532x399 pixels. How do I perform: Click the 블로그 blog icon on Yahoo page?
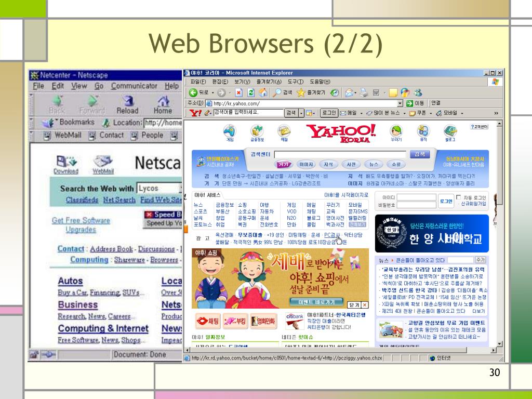(450, 131)
